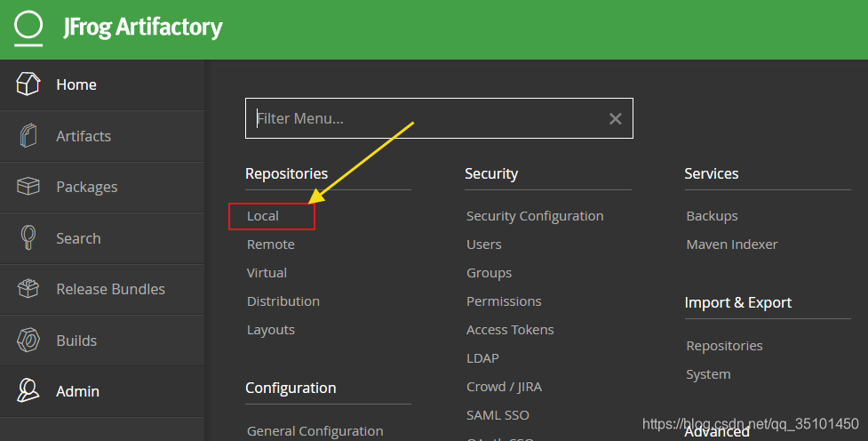Open LDAP under Security
The height and width of the screenshot is (441, 868).
click(x=482, y=358)
